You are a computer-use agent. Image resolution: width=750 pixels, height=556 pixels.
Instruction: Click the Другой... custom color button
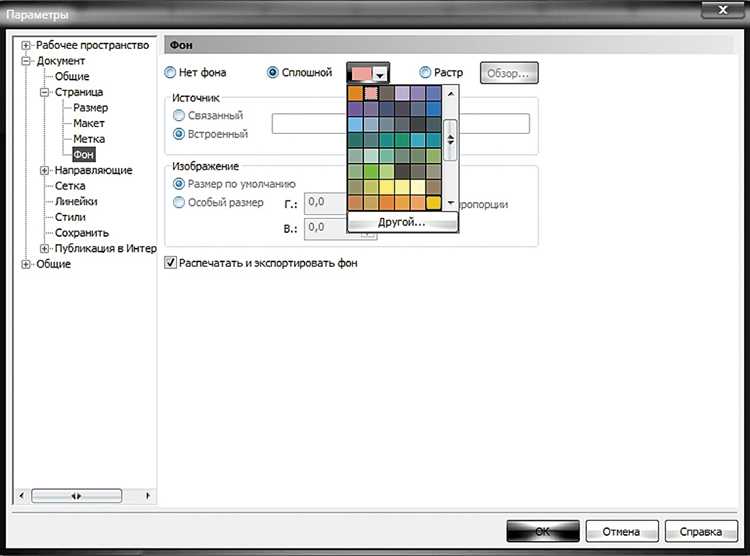click(x=402, y=222)
